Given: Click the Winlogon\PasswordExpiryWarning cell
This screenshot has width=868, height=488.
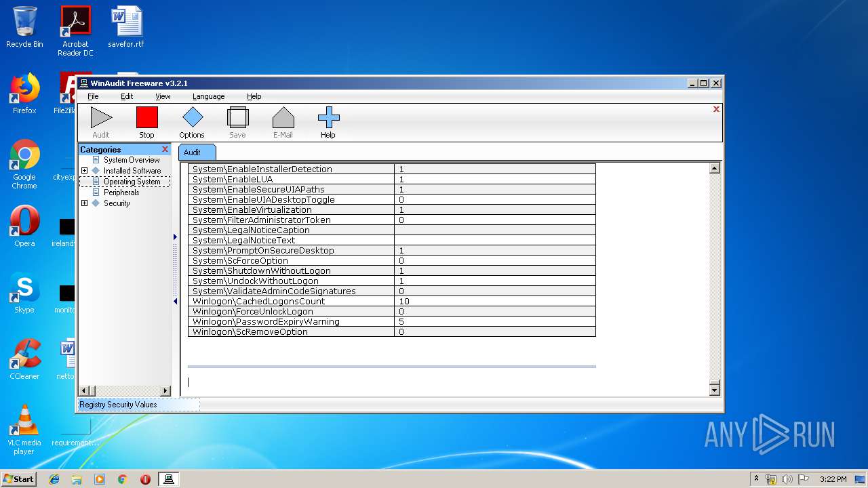Looking at the screenshot, I should pos(292,321).
